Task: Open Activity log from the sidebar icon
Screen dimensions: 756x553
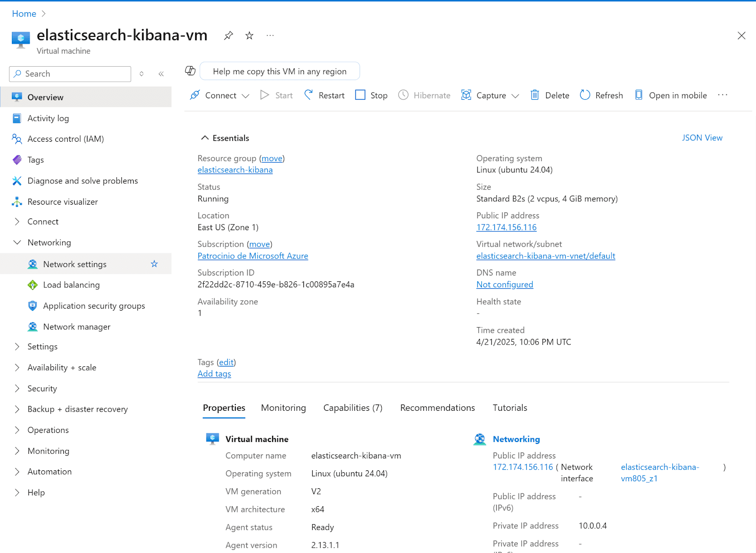Action: [x=17, y=118]
